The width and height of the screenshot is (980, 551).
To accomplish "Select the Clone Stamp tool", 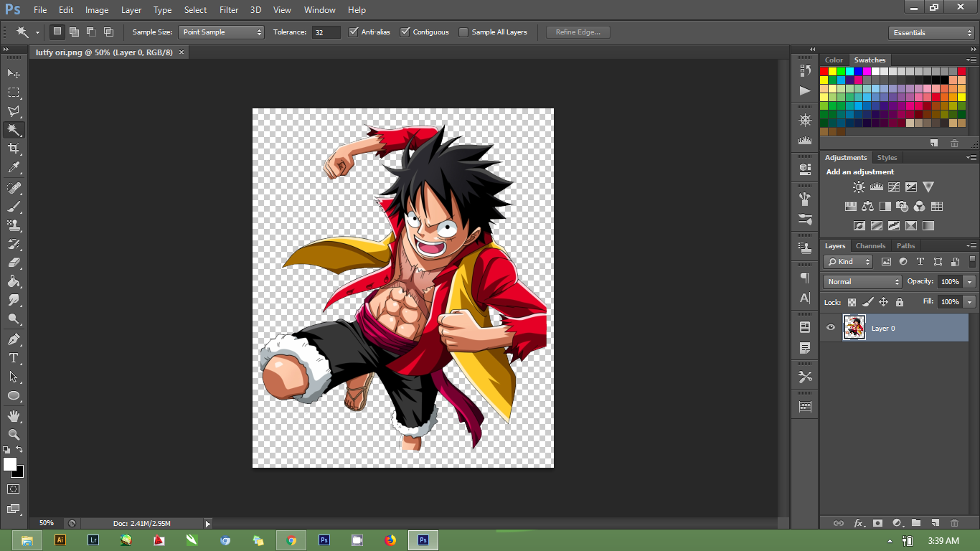I will point(14,225).
